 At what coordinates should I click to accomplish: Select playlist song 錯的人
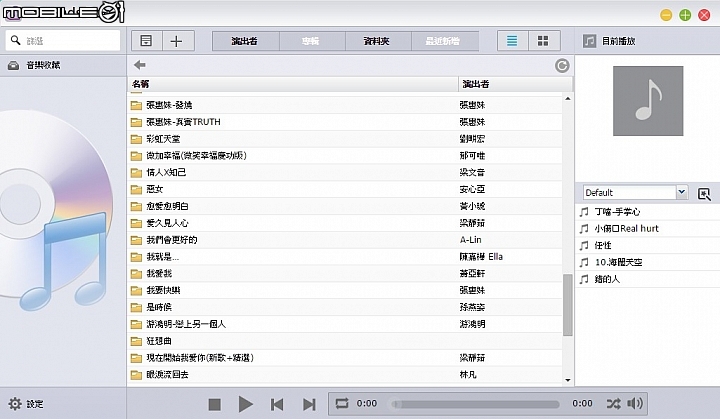(647, 279)
